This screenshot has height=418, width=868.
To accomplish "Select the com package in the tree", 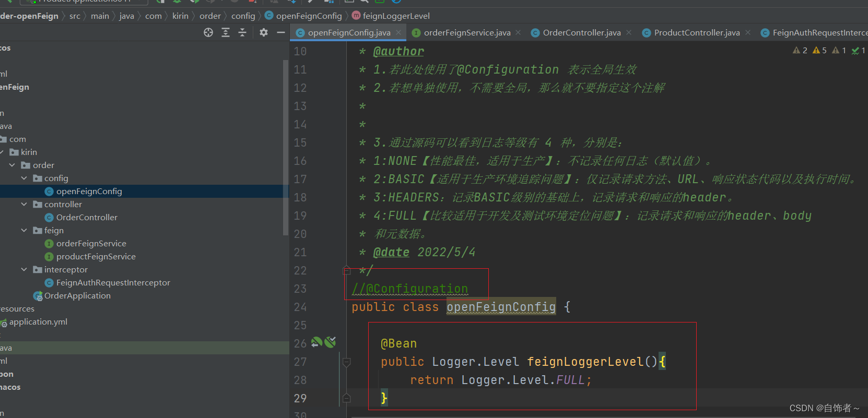I will coord(17,139).
